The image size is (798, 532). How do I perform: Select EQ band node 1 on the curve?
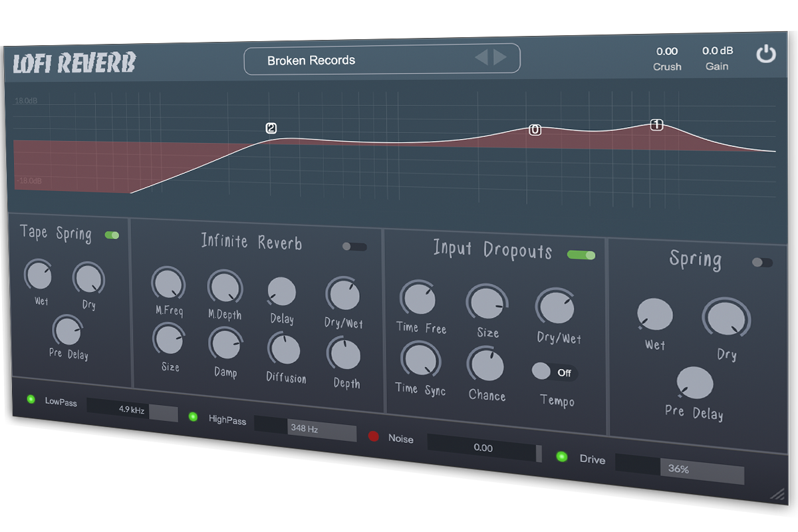tap(656, 124)
